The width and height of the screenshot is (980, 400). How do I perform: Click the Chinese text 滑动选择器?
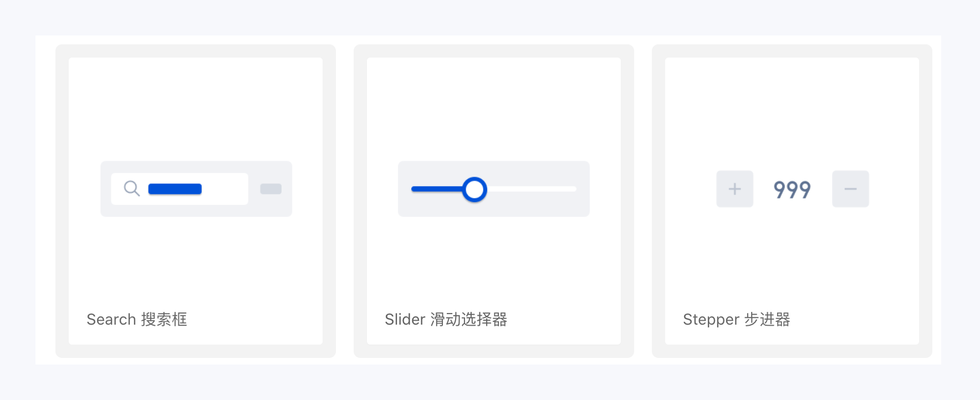pyautogui.click(x=469, y=320)
